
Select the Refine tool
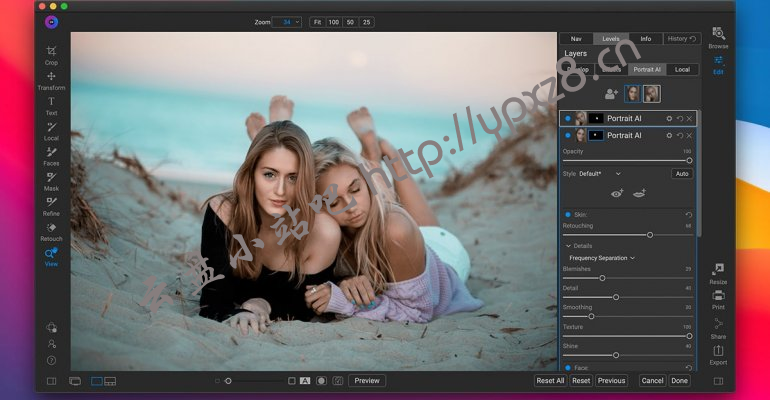tap(51, 206)
